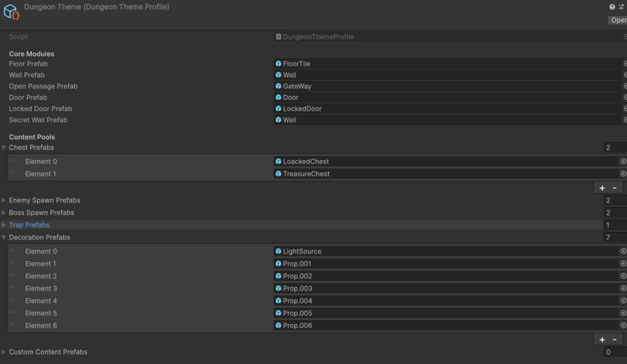This screenshot has width=627, height=364.
Task: Edit the Decoration Prefabs size field
Action: (615, 238)
